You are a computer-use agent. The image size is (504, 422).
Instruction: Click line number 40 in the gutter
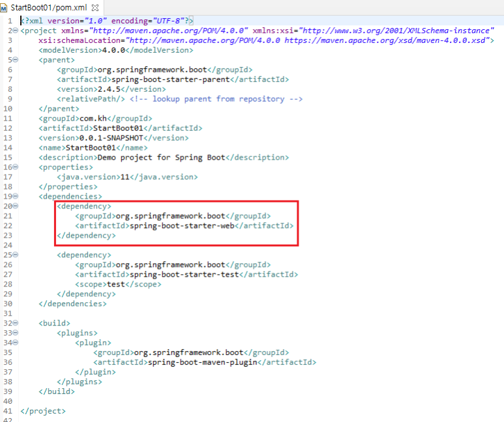(8, 401)
